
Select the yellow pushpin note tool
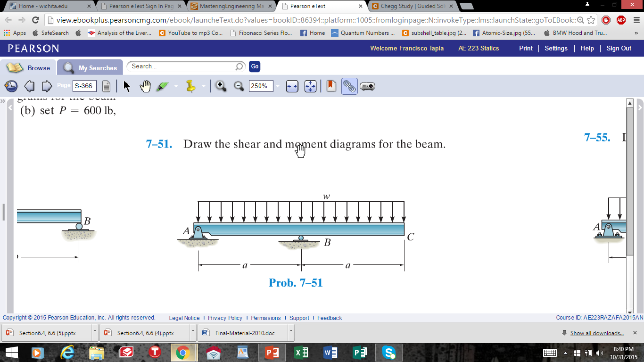pos(190,86)
